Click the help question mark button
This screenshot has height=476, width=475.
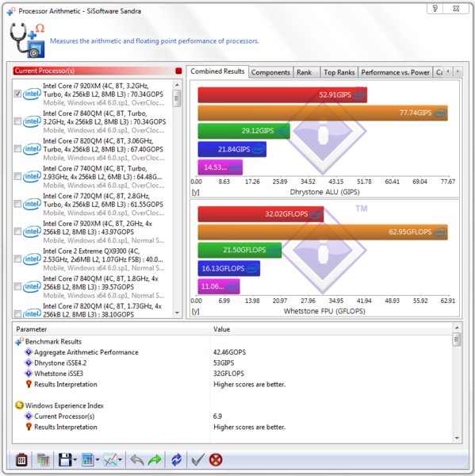[x=435, y=9]
